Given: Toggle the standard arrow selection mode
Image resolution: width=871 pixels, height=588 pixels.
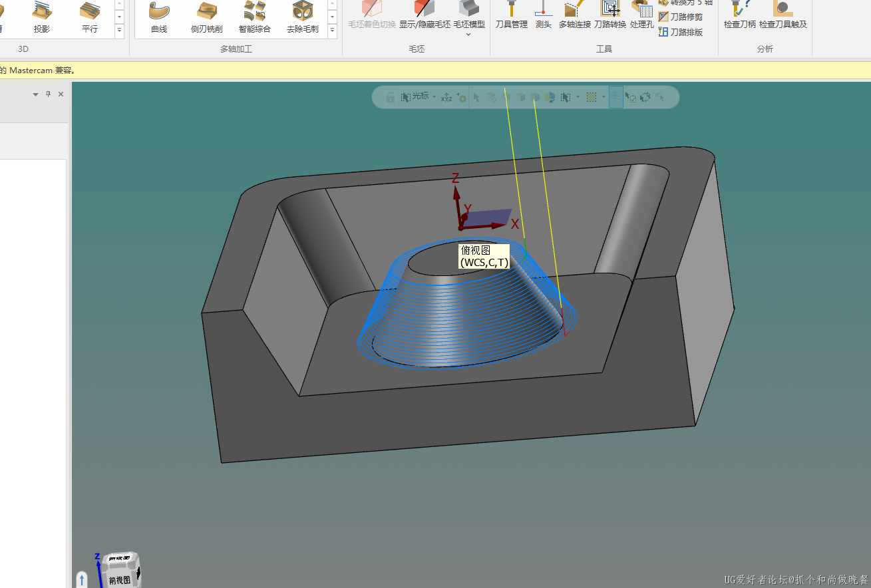Looking at the screenshot, I should 476,97.
